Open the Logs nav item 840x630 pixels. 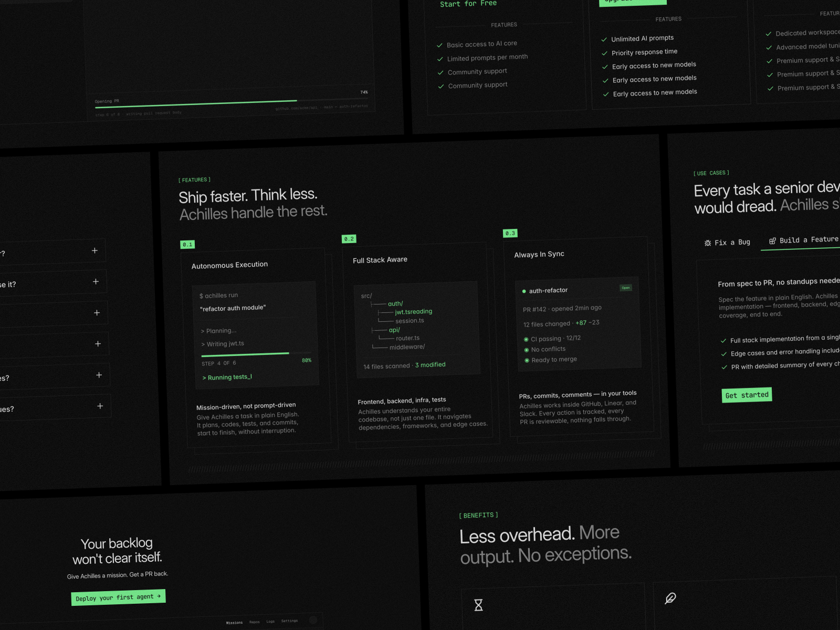[270, 622]
